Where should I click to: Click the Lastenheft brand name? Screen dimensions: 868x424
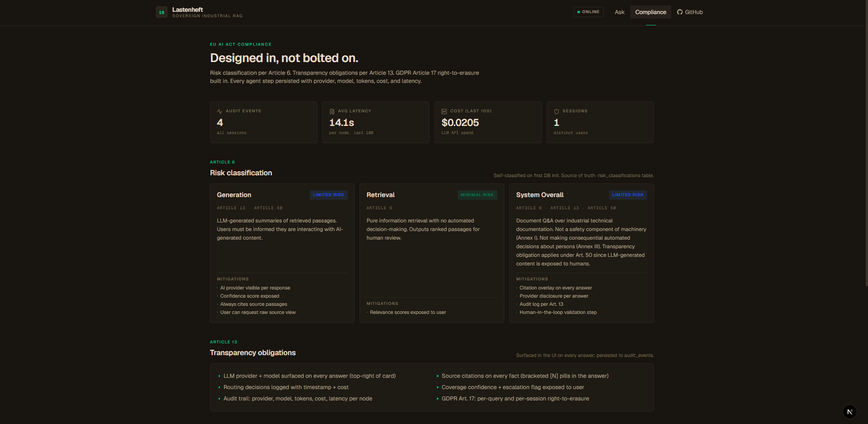[x=187, y=10]
